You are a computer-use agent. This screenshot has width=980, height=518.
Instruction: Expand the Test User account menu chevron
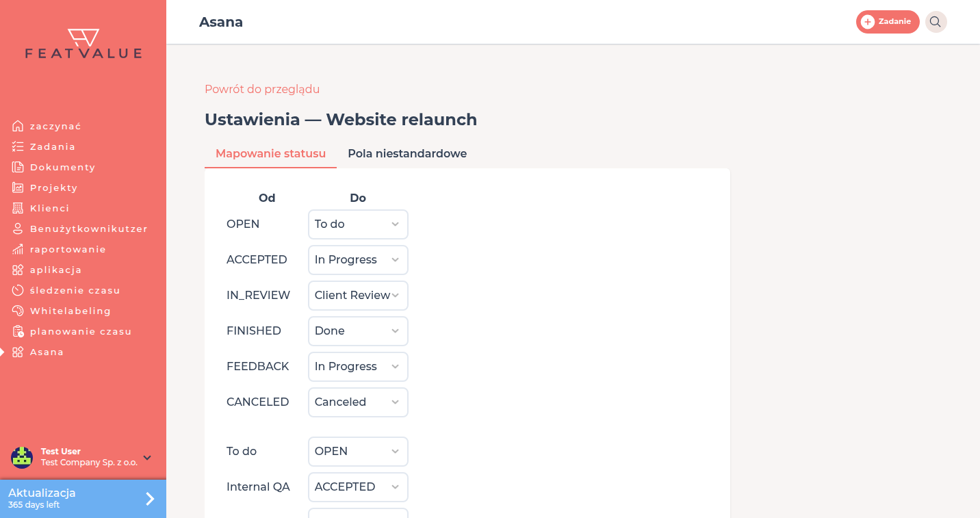click(147, 458)
